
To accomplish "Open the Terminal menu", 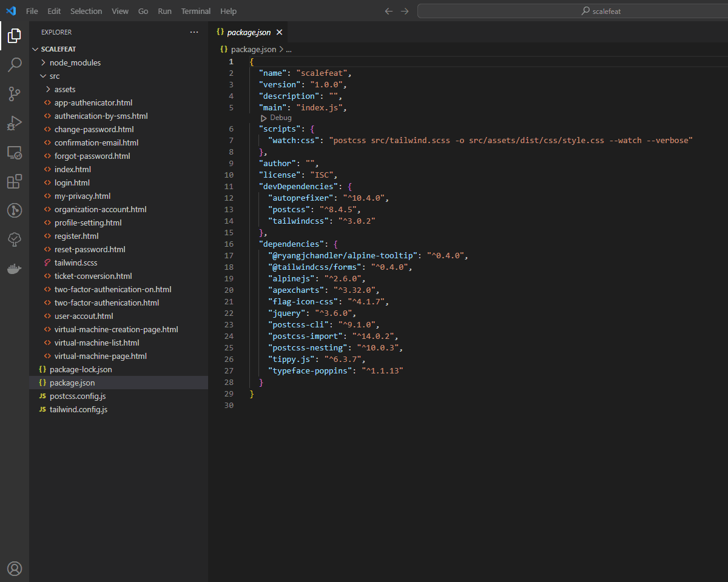I will (196, 11).
